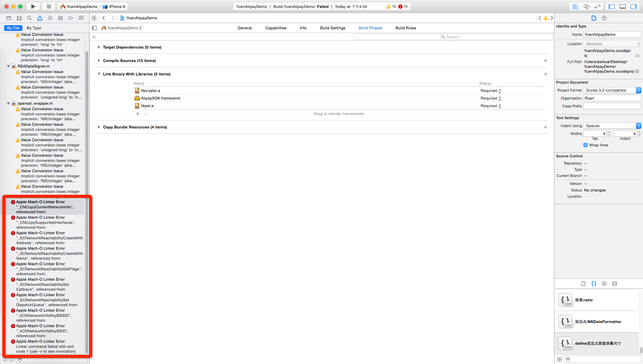Show the Object library
The width and height of the screenshot is (643, 364).
[x=604, y=284]
